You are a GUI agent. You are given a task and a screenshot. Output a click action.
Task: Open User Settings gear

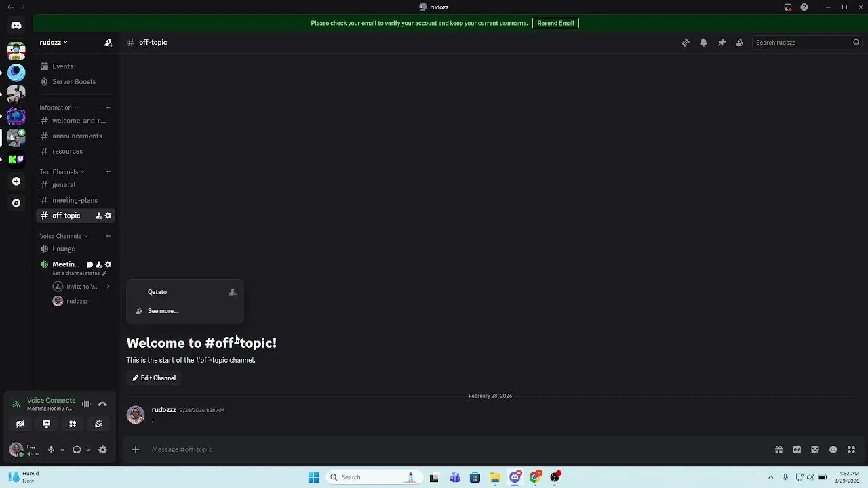102,449
